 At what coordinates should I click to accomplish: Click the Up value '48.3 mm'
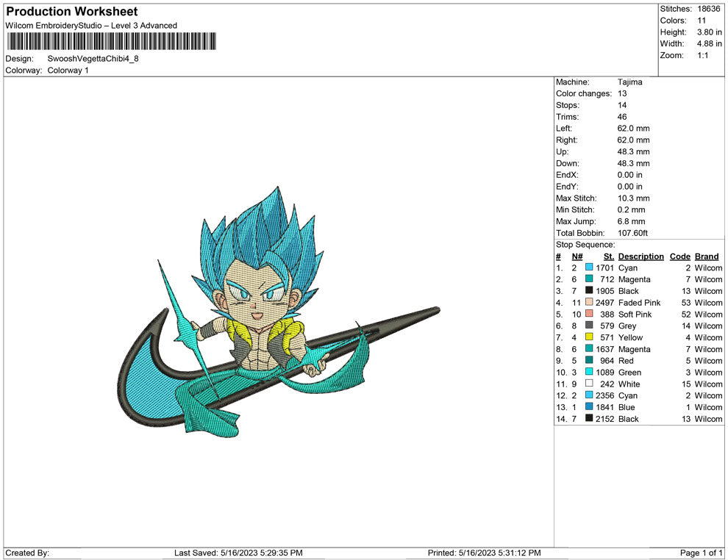pos(634,151)
